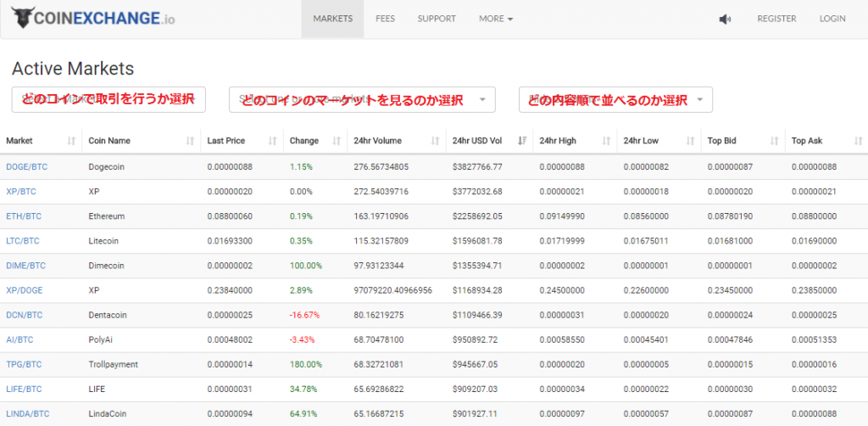Screen dimensions: 868x426
Task: Click the Market column header text
Action: [19, 141]
